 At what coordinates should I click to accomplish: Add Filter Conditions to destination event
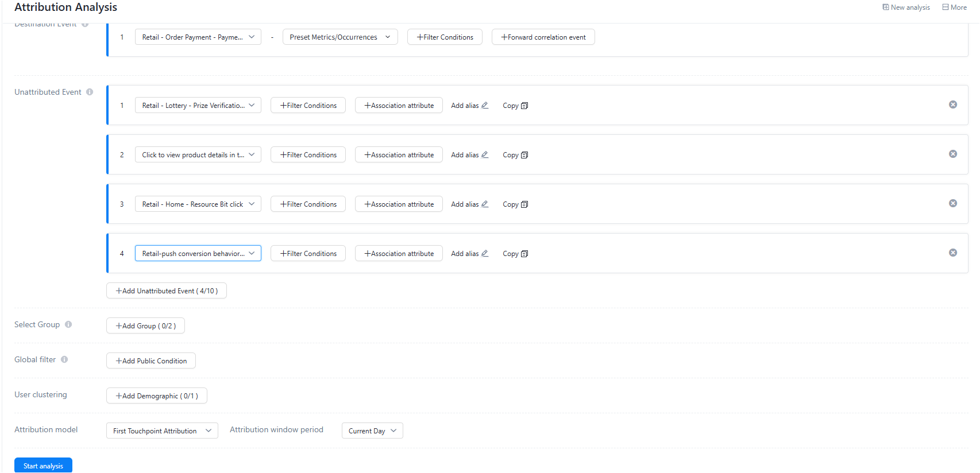445,37
